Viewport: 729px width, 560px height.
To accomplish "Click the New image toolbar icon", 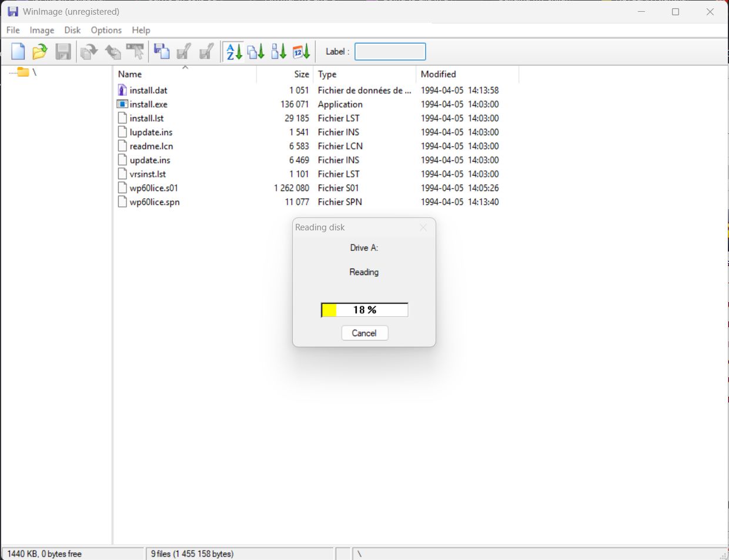I will coord(18,52).
